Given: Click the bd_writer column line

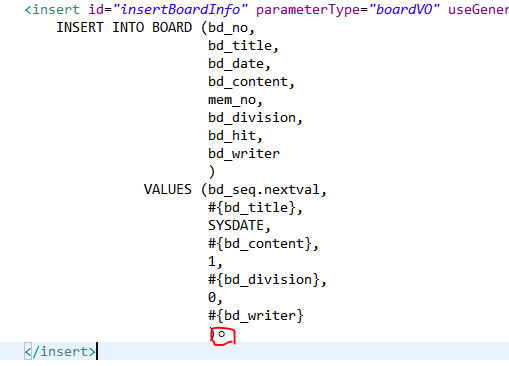Looking at the screenshot, I should pos(244,154).
